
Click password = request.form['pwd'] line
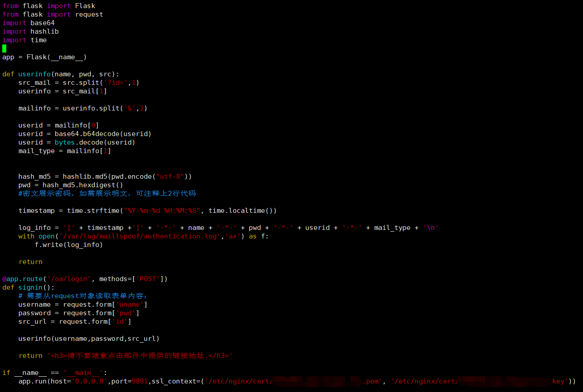pos(79,313)
